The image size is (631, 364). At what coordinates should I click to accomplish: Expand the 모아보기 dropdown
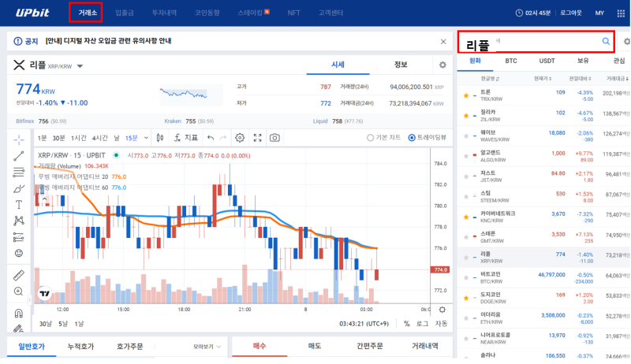[x=207, y=347]
